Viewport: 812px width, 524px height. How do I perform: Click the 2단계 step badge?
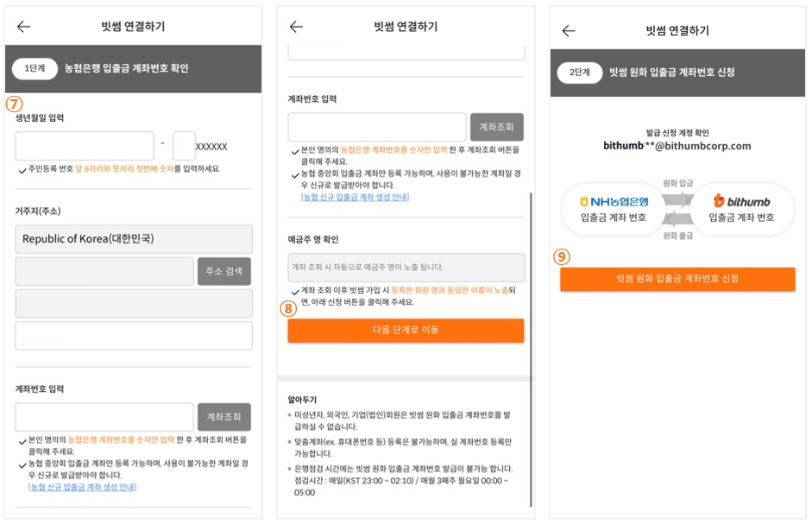coord(580,73)
